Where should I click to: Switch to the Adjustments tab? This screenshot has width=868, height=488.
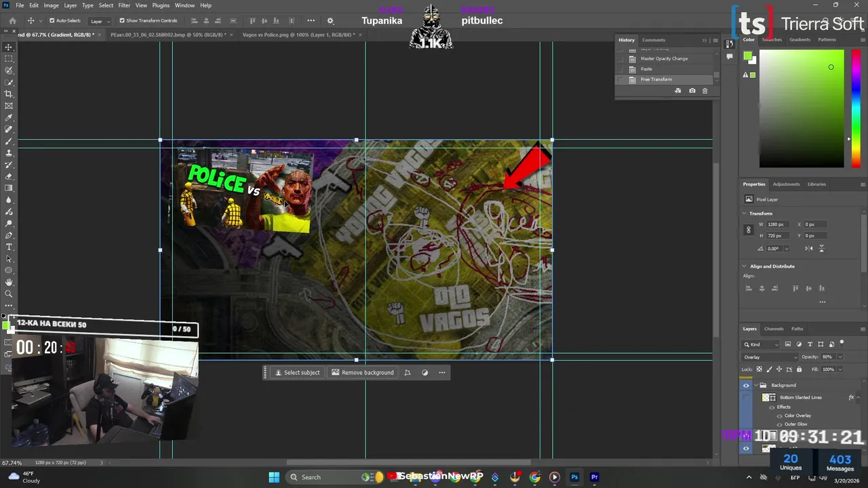point(786,184)
